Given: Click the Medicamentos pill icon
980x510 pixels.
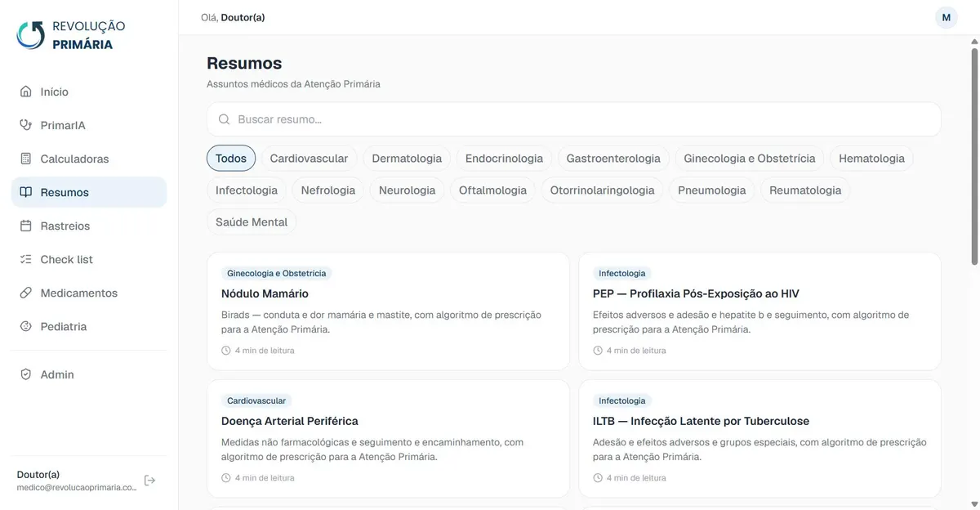Looking at the screenshot, I should pyautogui.click(x=25, y=293).
